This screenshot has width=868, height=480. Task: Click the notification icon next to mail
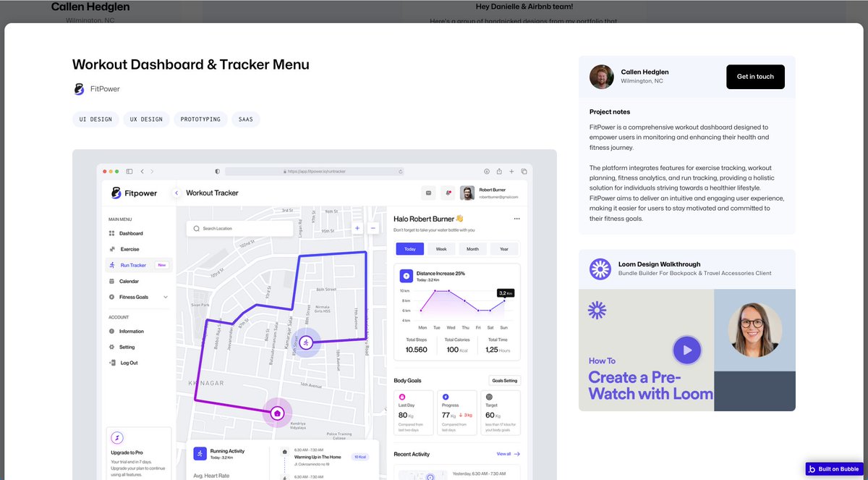click(x=448, y=193)
